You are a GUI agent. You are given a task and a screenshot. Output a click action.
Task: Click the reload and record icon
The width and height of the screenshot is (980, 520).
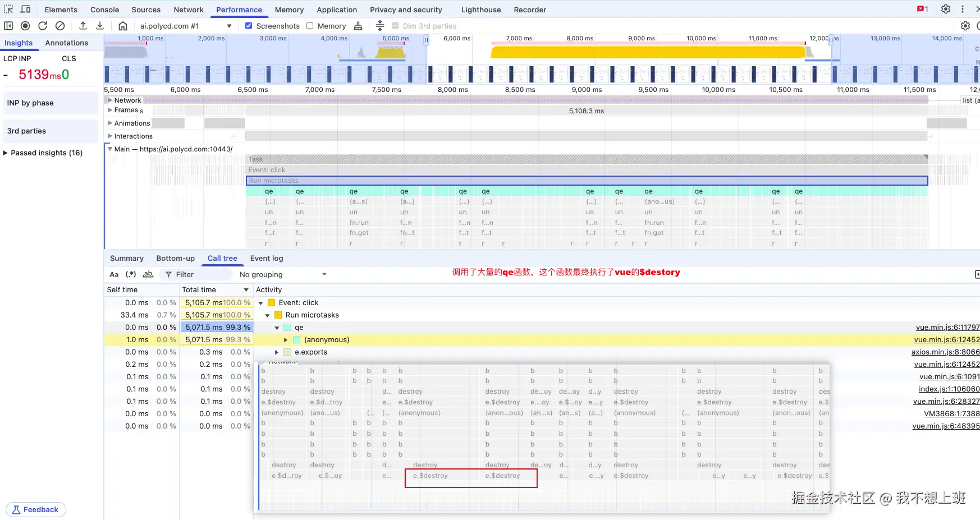coord(43,26)
